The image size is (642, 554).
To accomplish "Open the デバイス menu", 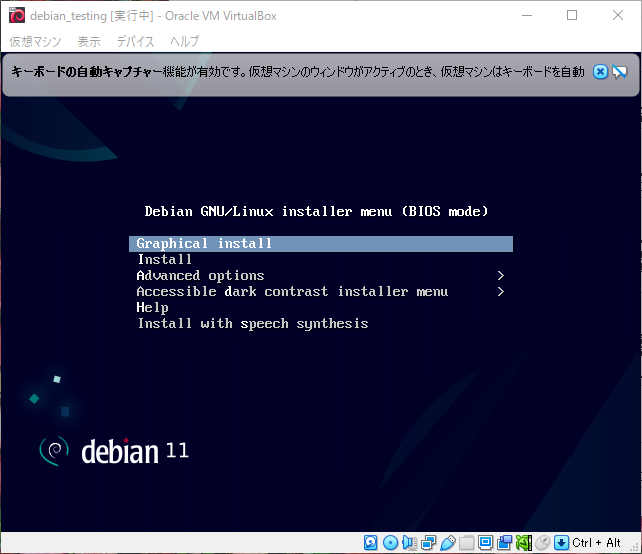I will (136, 41).
